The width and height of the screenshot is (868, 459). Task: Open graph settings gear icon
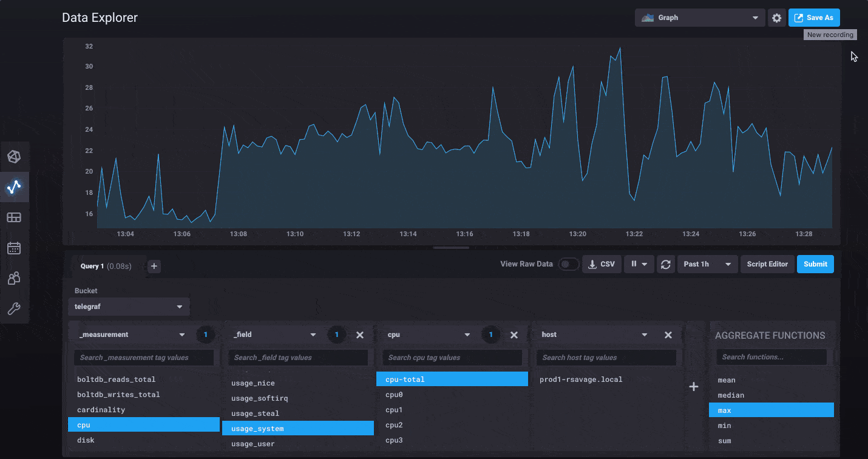coord(776,18)
